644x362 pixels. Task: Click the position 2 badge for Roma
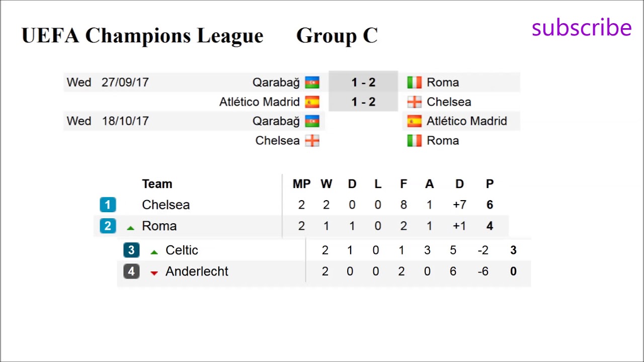pos(108,226)
